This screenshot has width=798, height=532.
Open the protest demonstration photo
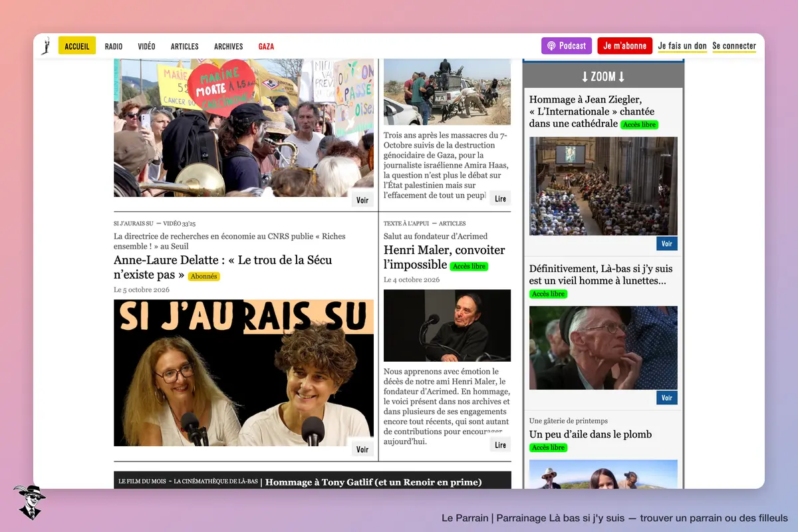(243, 128)
